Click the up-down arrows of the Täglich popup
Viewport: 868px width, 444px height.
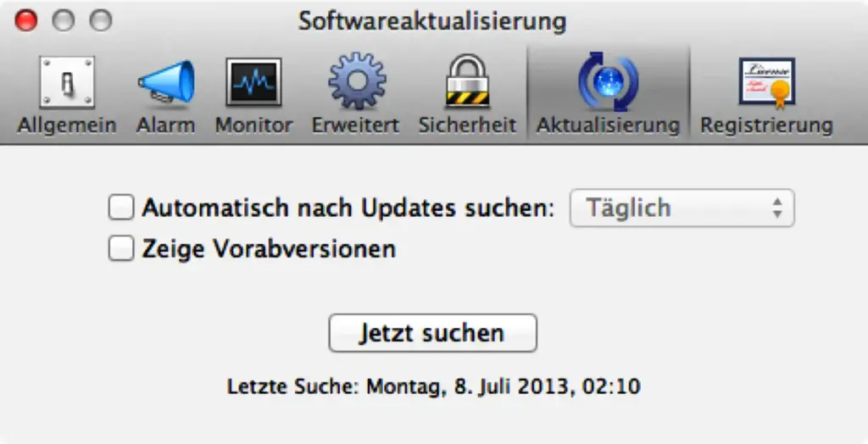778,208
